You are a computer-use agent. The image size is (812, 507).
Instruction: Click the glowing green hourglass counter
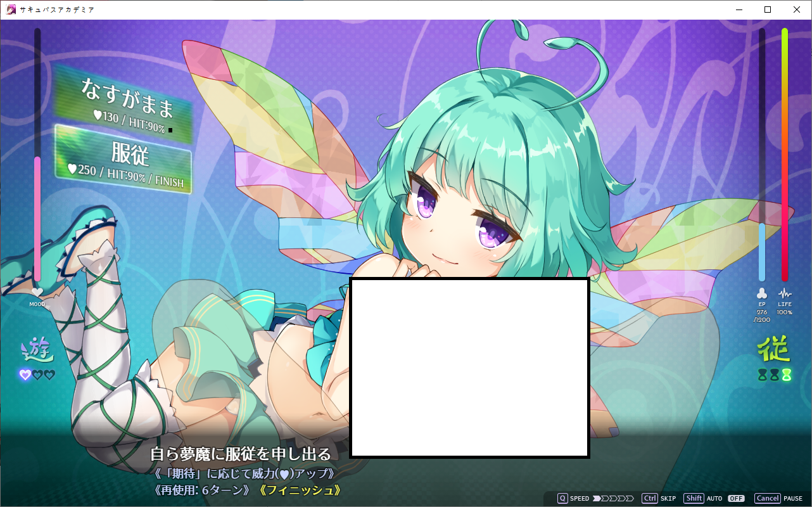coord(786,375)
